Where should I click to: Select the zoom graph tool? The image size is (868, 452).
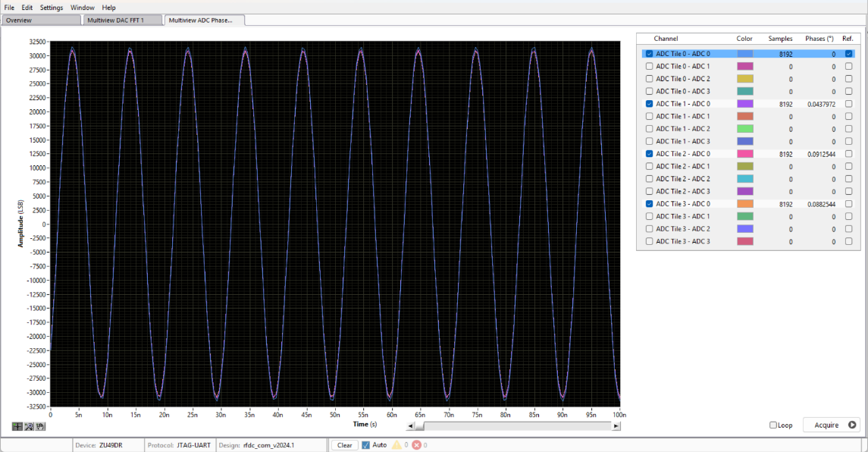point(29,426)
